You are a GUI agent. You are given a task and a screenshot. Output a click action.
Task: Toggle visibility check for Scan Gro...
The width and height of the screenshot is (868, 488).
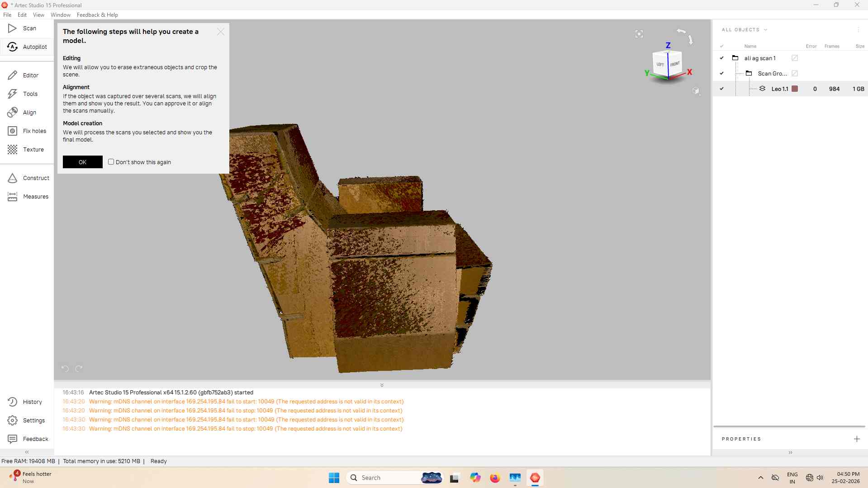click(x=722, y=73)
